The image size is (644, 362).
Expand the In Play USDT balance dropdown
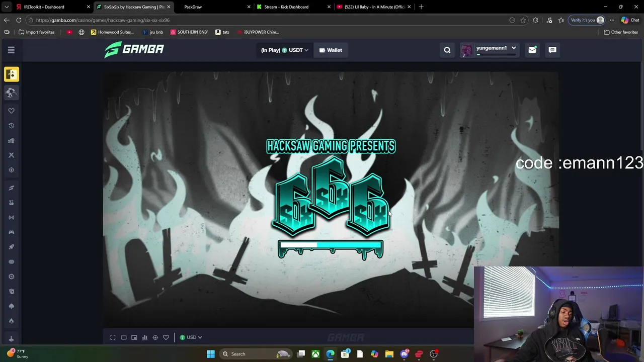[x=284, y=50]
